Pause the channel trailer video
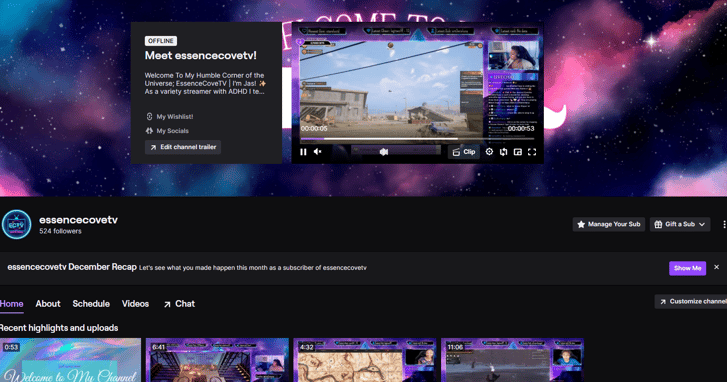Image resolution: width=727 pixels, height=382 pixels. [x=303, y=152]
